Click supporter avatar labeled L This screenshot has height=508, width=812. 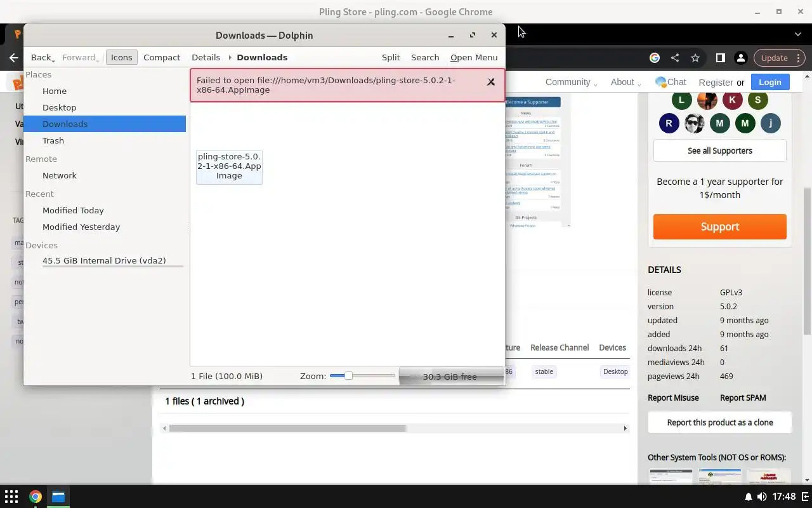[x=681, y=100]
